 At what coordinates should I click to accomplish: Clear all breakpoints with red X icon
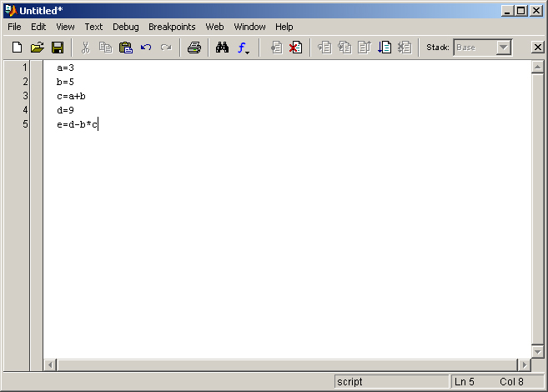[295, 48]
